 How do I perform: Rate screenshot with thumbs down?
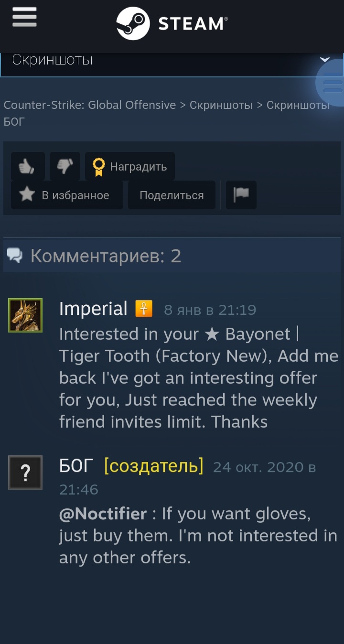point(65,166)
